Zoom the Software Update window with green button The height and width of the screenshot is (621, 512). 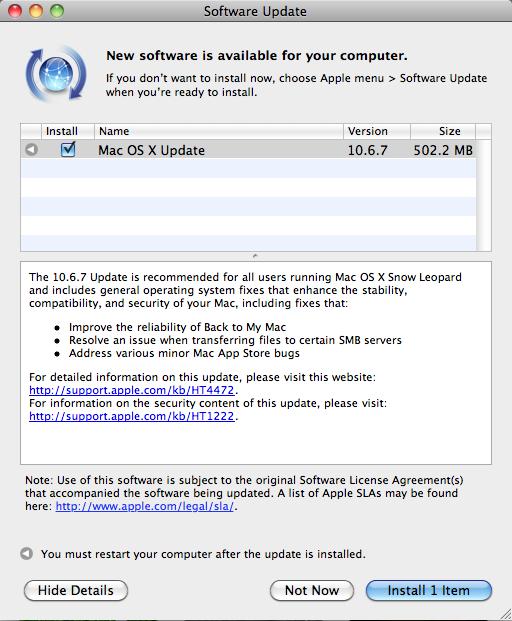point(57,11)
